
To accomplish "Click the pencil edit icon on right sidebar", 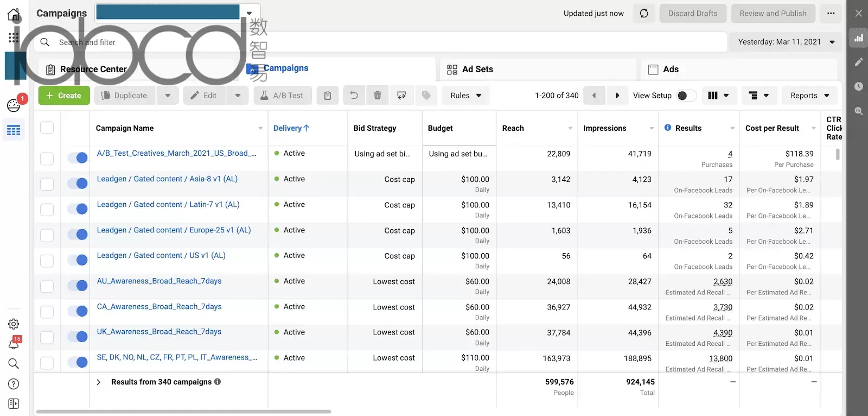I will [859, 62].
